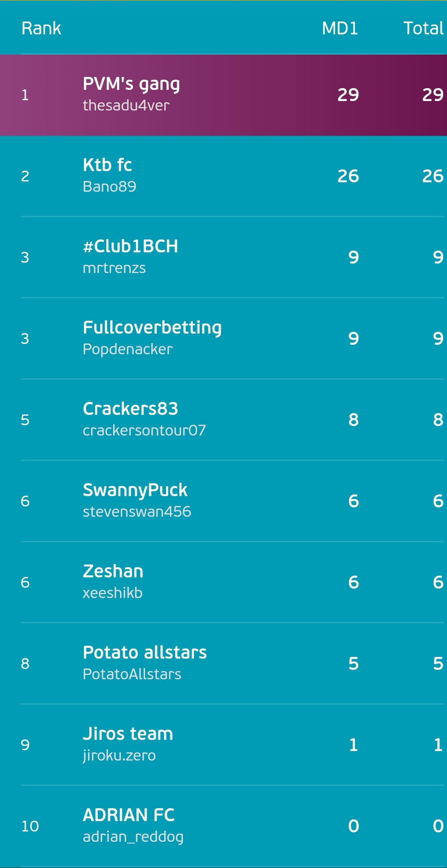Select the Potato allstars team
Image resolution: width=447 pixels, height=868 pixels.
coord(223,663)
